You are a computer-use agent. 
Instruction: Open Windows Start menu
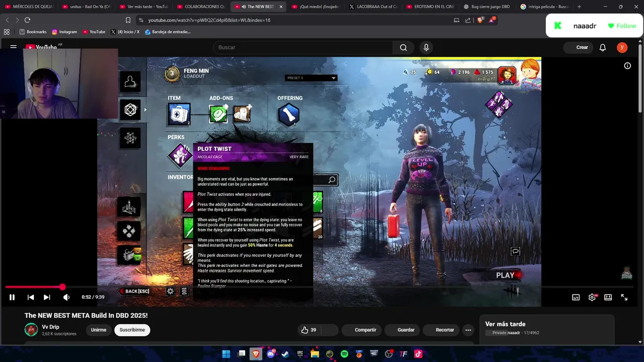(226, 354)
